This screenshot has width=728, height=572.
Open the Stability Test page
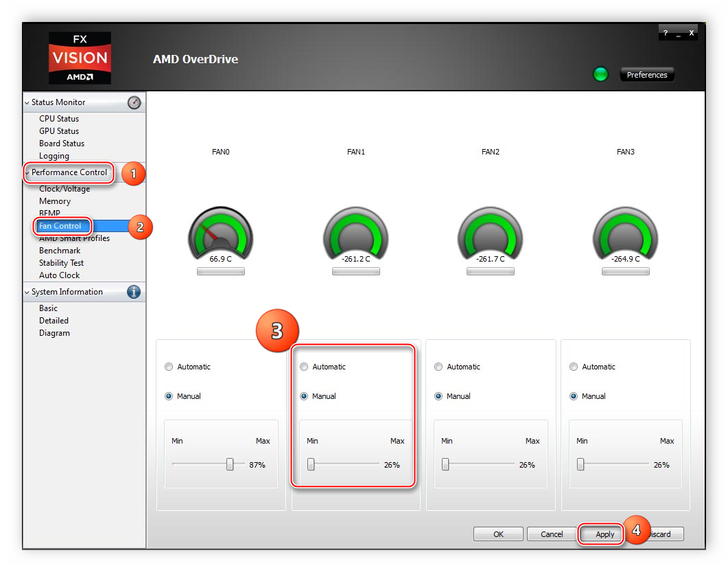61,263
